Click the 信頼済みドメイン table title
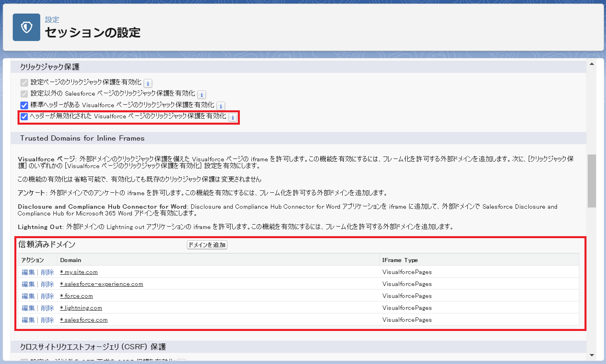Image resolution: width=606 pixels, height=364 pixels. [x=47, y=245]
